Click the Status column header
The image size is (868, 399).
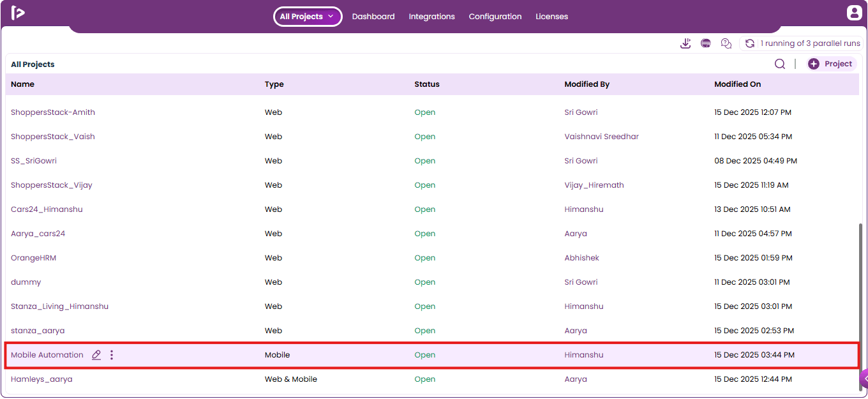427,84
